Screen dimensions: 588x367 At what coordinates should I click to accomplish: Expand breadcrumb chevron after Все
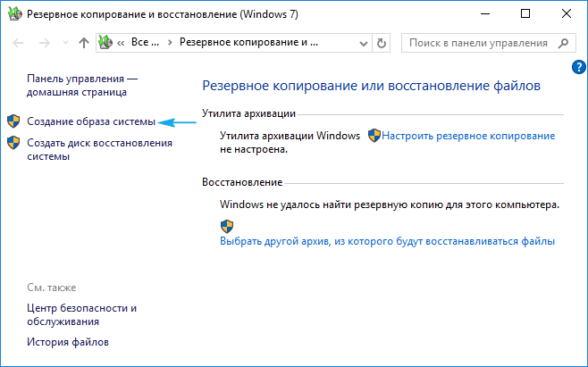(x=170, y=42)
